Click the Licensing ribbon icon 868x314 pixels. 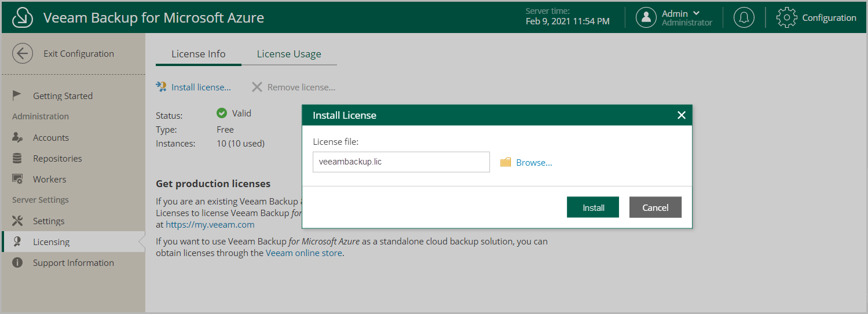[17, 242]
